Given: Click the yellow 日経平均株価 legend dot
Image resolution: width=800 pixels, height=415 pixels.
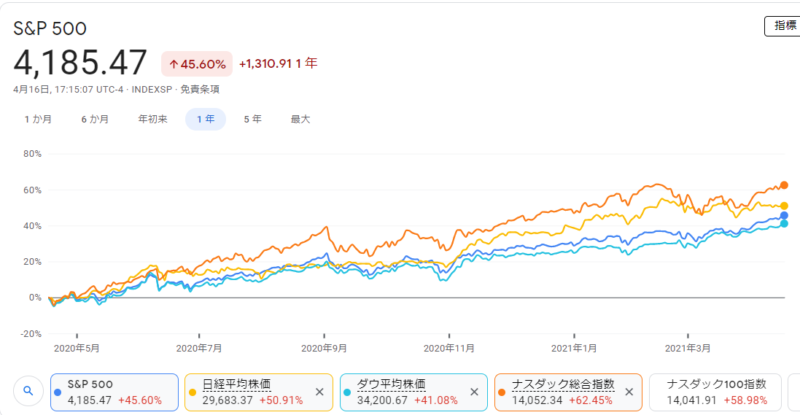Looking at the screenshot, I should coord(192,393).
